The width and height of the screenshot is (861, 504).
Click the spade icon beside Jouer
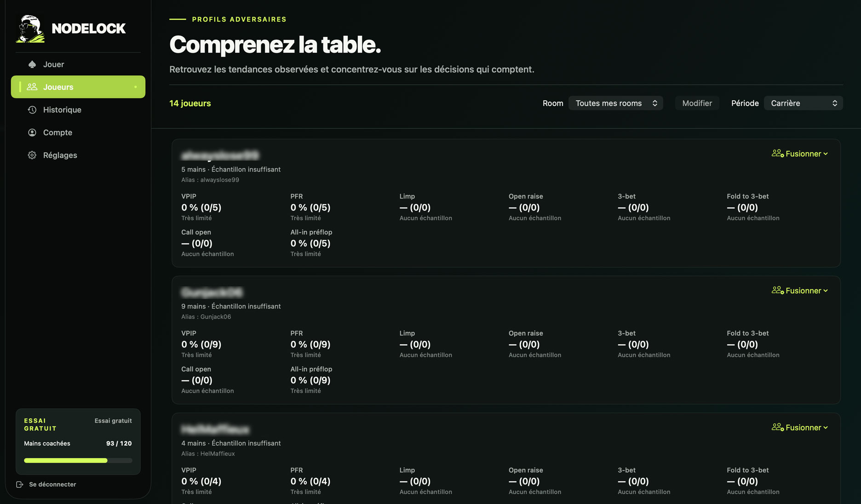click(32, 64)
